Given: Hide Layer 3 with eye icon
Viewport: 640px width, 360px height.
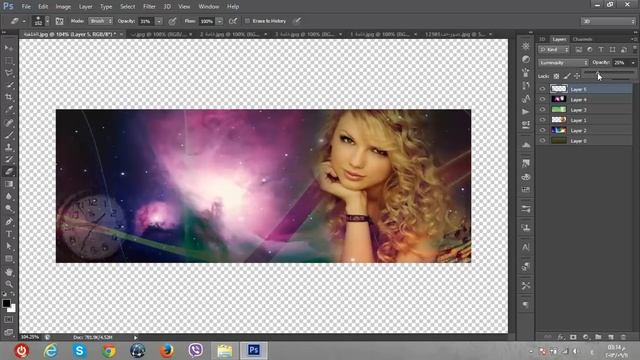Looking at the screenshot, I should 542,109.
